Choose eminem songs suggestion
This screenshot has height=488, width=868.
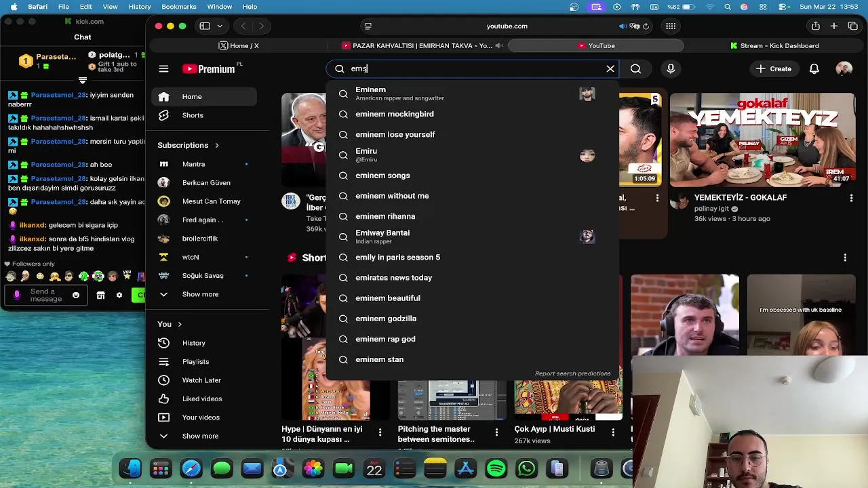pos(473,176)
